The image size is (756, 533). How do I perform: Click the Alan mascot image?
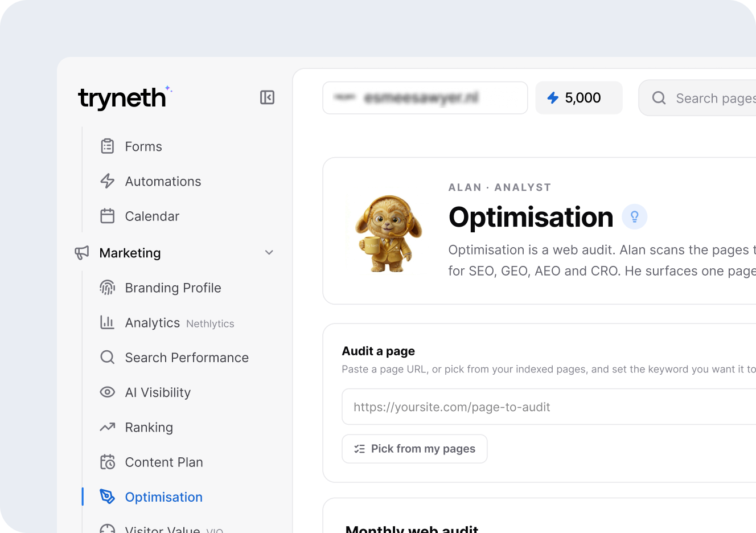click(388, 233)
